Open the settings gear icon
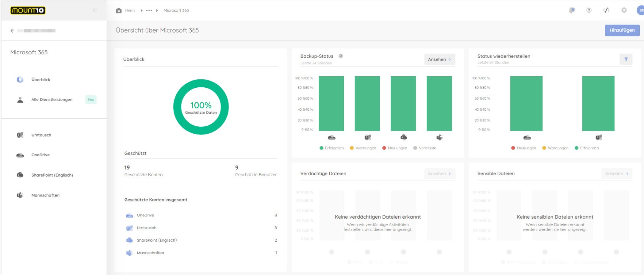Image resolution: width=644 pixels, height=275 pixels. (x=624, y=10)
